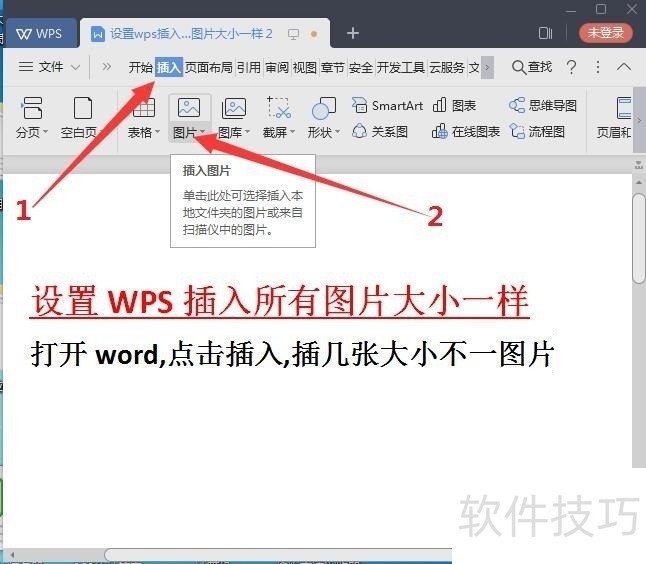Expand the 图库 dropdown arrow

coord(248,132)
